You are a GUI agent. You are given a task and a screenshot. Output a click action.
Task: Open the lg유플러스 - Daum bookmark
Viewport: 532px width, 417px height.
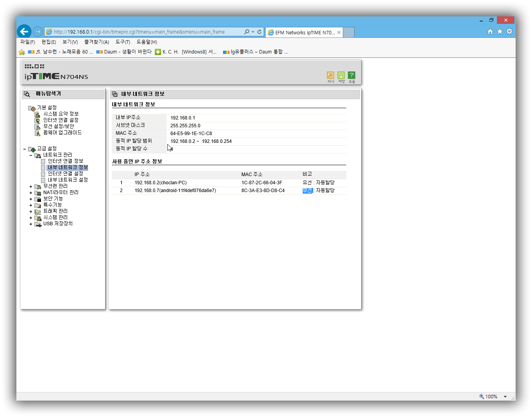coord(255,52)
